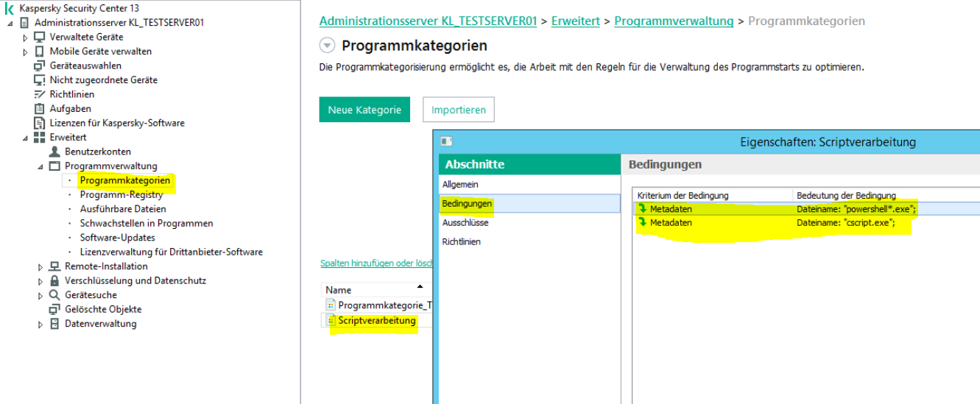Viewport: 980px width, 404px height.
Task: Click the green arrow icon of powershell condition
Action: (x=642, y=209)
